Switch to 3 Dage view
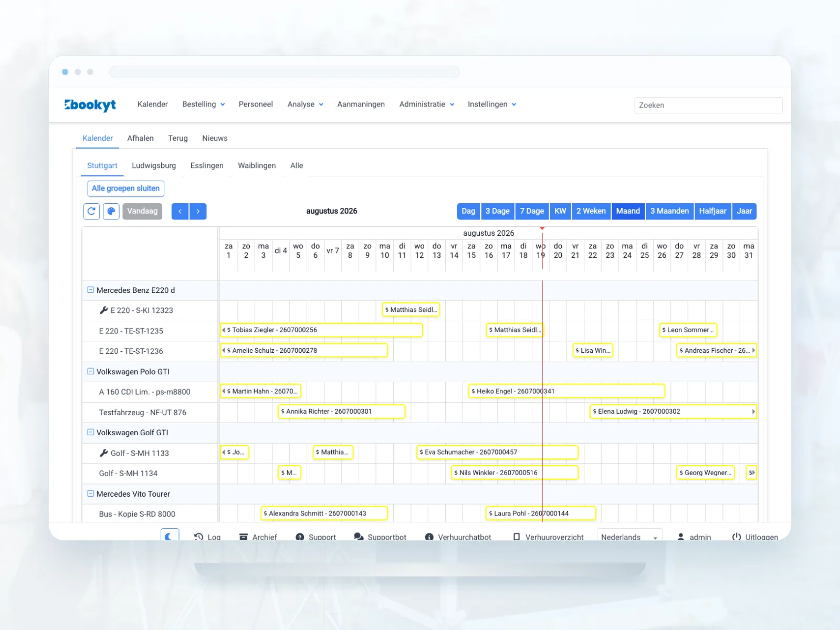 [x=498, y=211]
